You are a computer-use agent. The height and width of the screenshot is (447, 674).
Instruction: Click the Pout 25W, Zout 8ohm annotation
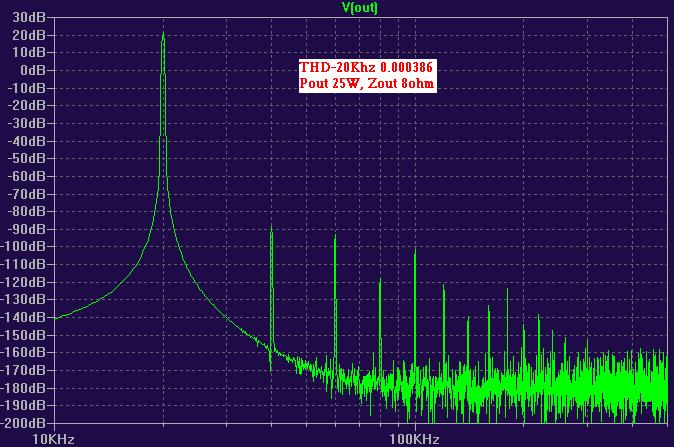pyautogui.click(x=367, y=83)
